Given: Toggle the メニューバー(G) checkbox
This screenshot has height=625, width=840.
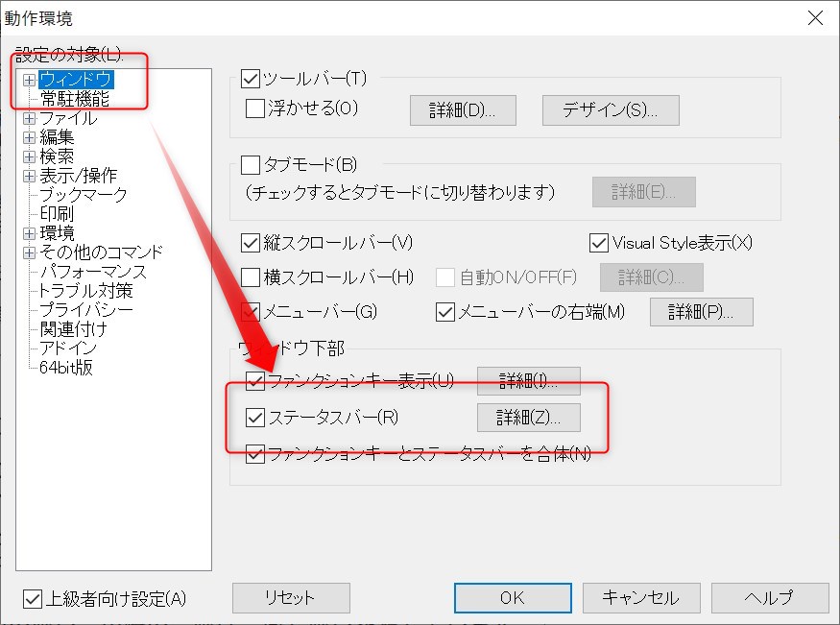Looking at the screenshot, I should pos(251,312).
